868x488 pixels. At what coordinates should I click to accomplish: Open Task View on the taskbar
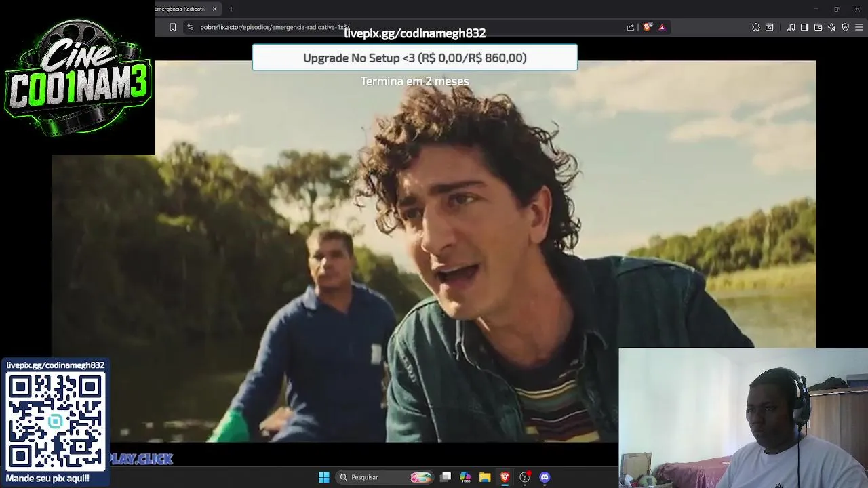point(446,477)
